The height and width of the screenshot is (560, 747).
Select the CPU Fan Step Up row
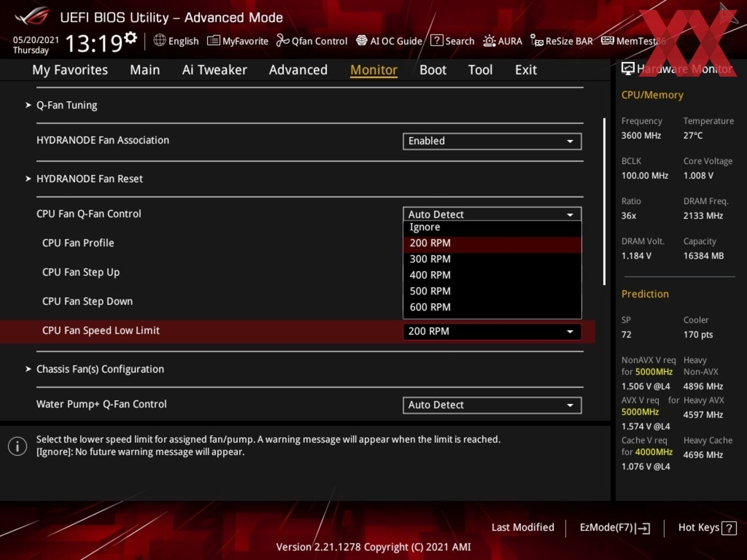(x=81, y=272)
